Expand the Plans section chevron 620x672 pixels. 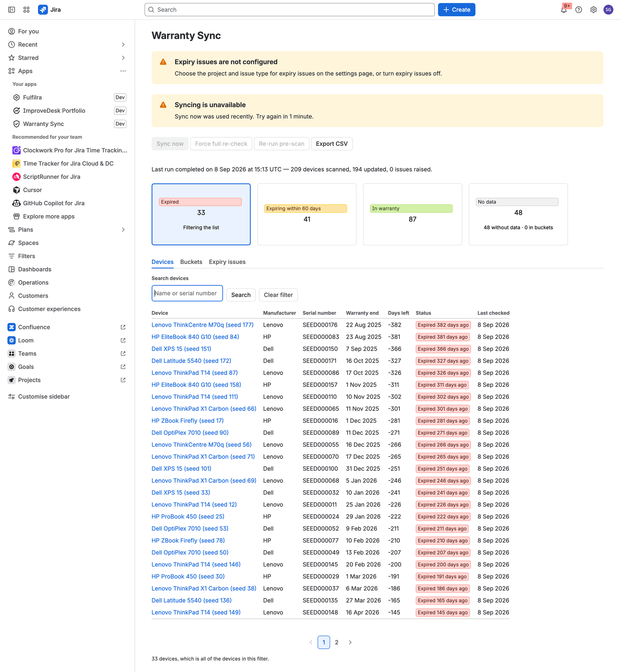[x=123, y=229]
